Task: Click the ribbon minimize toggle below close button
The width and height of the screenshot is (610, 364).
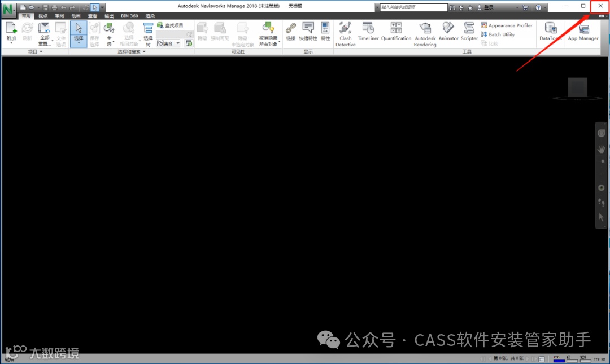Action: tap(602, 16)
